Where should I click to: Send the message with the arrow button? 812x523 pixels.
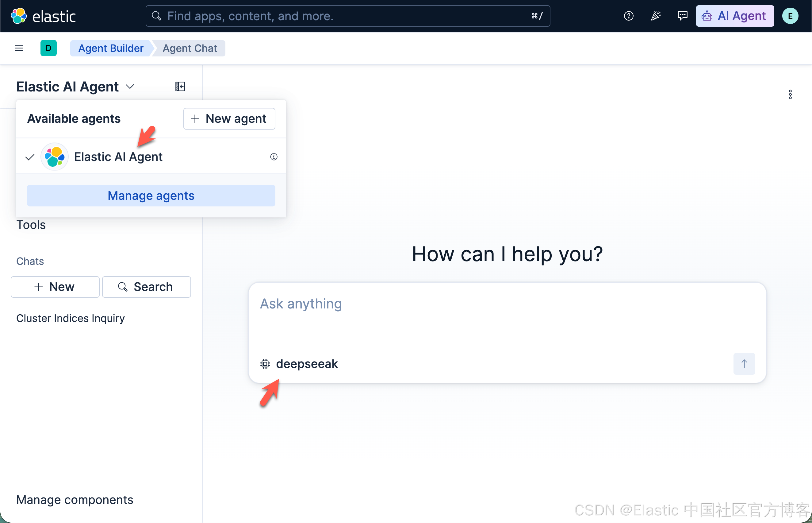pyautogui.click(x=744, y=364)
